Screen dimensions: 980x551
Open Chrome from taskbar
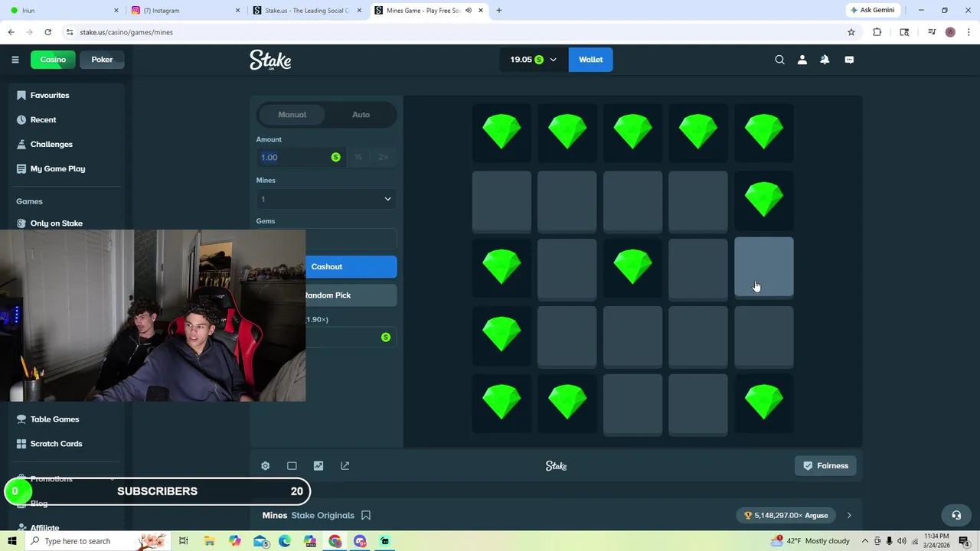tap(335, 541)
